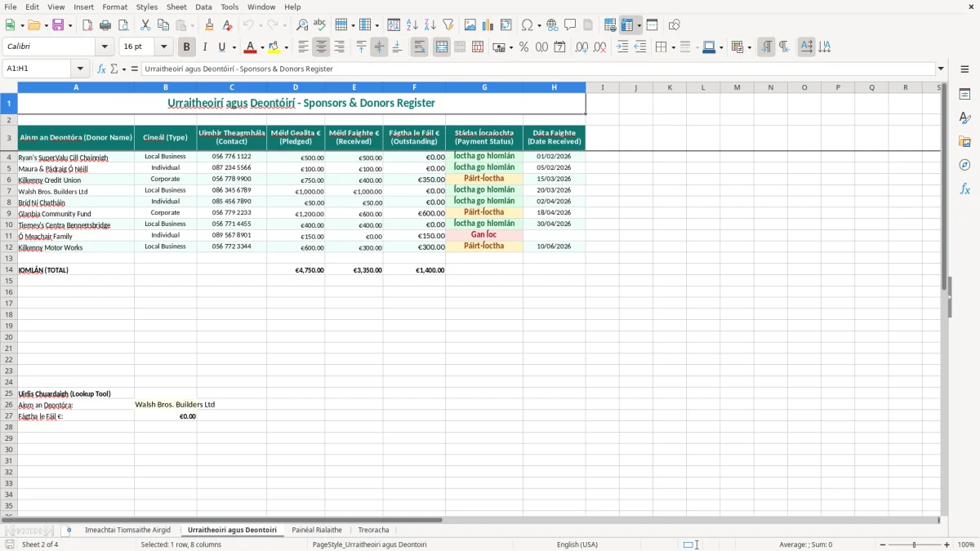This screenshot has width=980, height=551.
Task: Open the Freeze Rows and Columns dropdown
Action: (x=639, y=25)
